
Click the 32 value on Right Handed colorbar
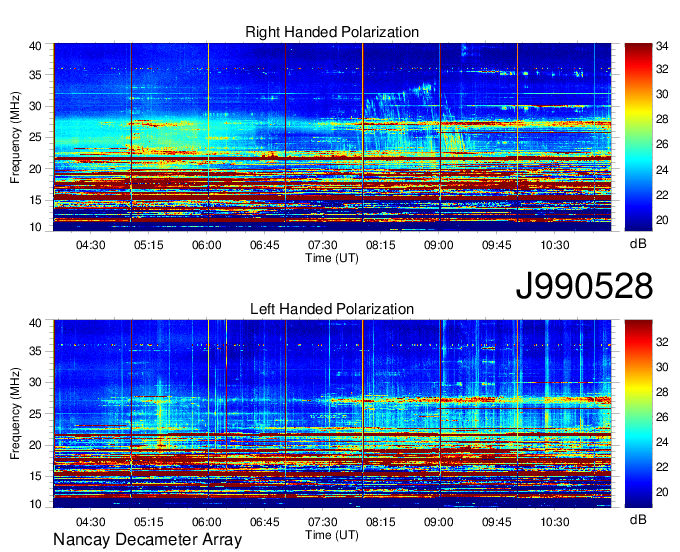[x=662, y=69]
